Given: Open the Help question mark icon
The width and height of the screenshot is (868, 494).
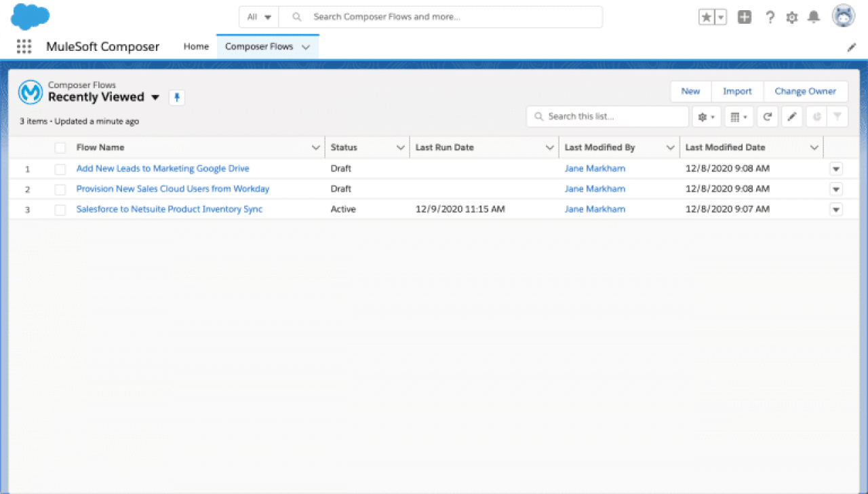Looking at the screenshot, I should click(770, 18).
